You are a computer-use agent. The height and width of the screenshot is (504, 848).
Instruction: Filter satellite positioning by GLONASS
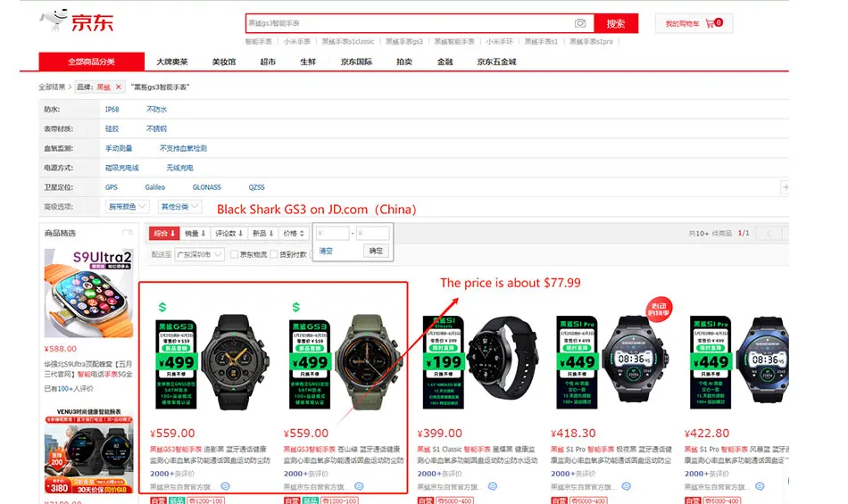pos(206,187)
